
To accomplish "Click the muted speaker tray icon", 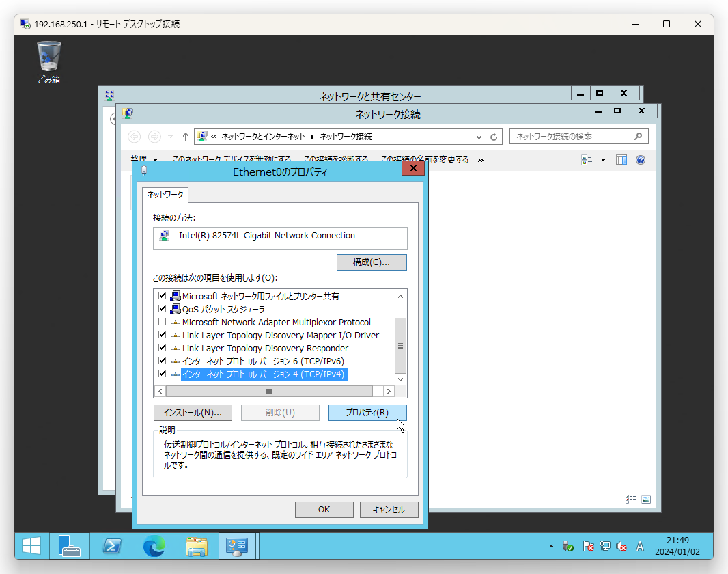I will point(621,547).
